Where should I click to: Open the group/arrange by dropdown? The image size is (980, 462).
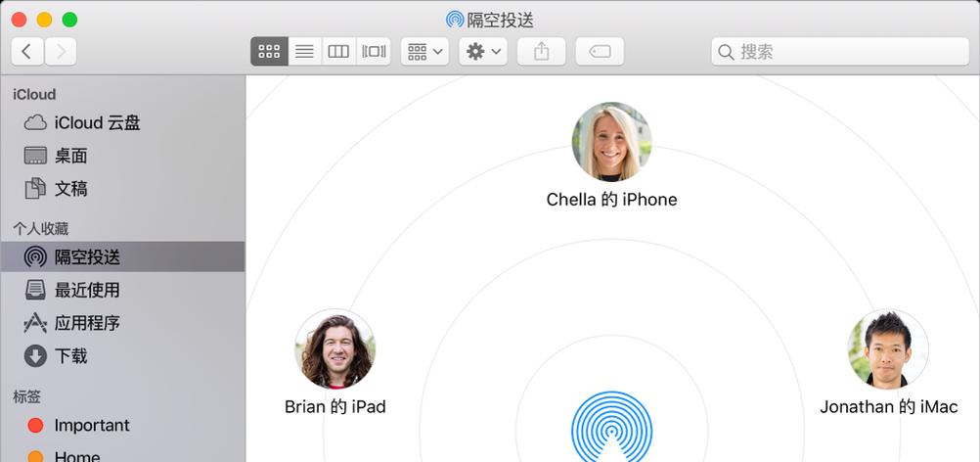(x=425, y=51)
